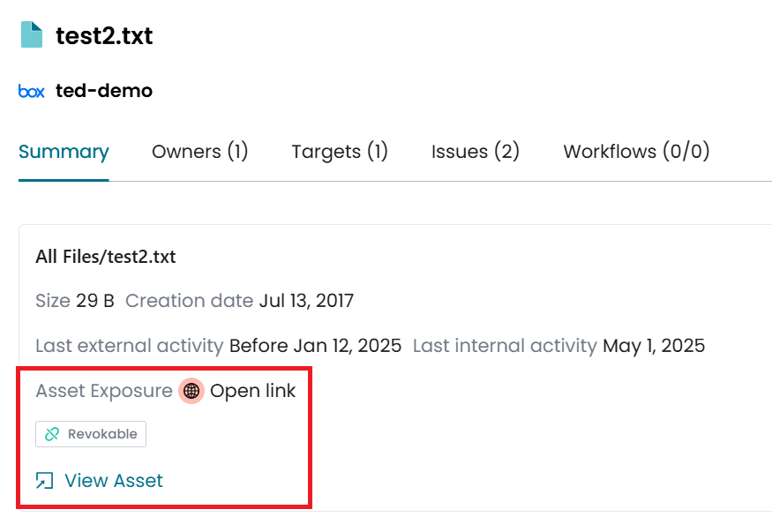
Task: Click the Before Jan 12, 2025 activity value
Action: [315, 346]
